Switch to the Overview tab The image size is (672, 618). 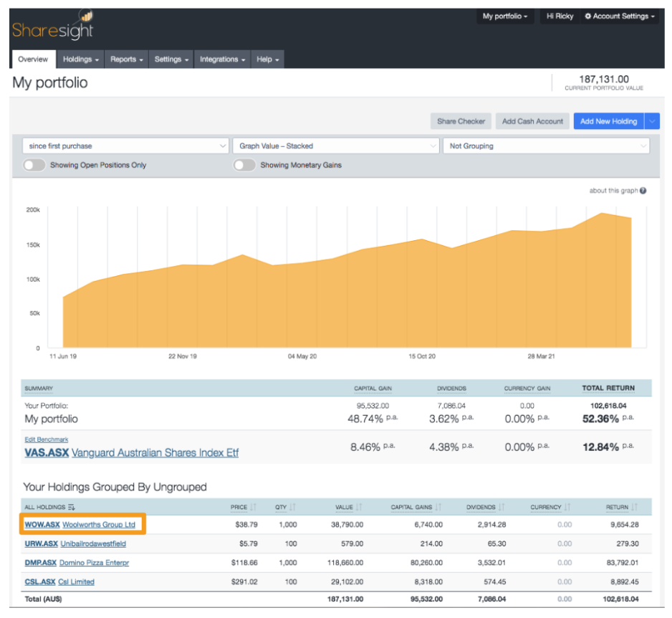coord(34,60)
